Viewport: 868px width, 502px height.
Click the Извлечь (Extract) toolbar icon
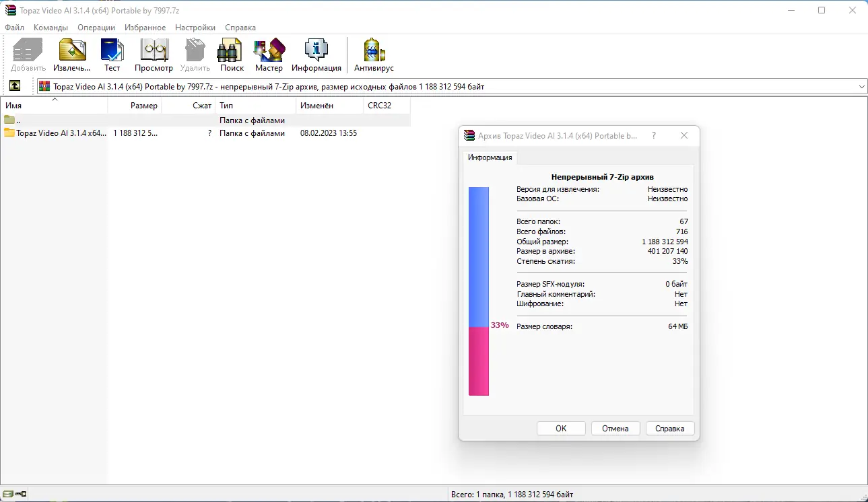[x=71, y=50]
